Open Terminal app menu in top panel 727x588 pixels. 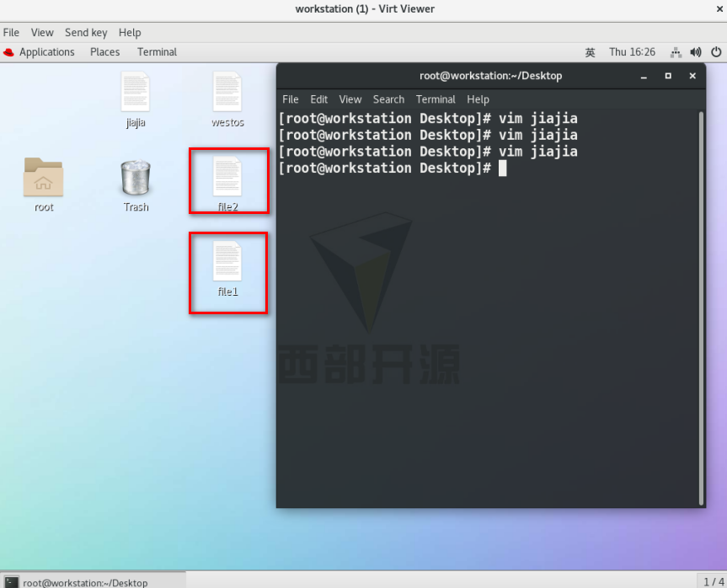click(157, 52)
